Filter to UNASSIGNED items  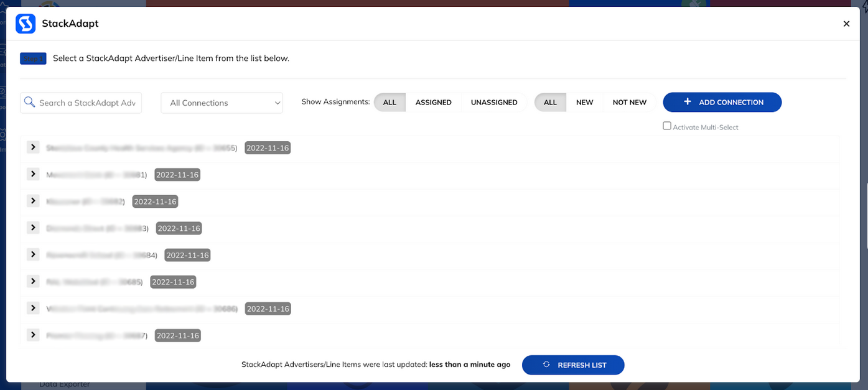(494, 102)
